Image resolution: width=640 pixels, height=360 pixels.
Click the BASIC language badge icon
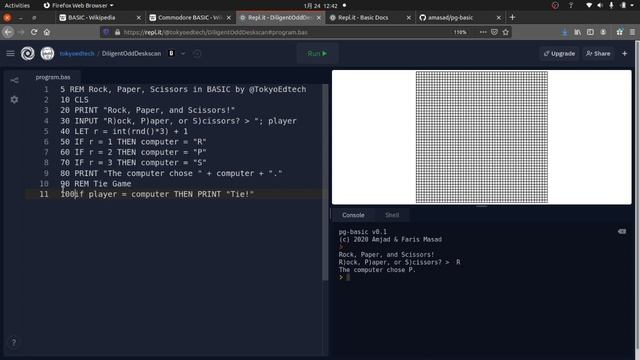171,53
